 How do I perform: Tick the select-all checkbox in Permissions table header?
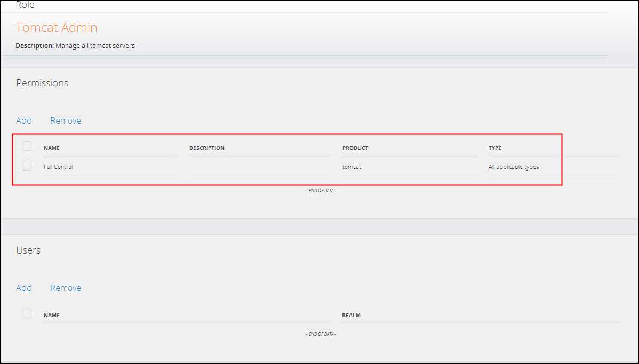tap(27, 146)
